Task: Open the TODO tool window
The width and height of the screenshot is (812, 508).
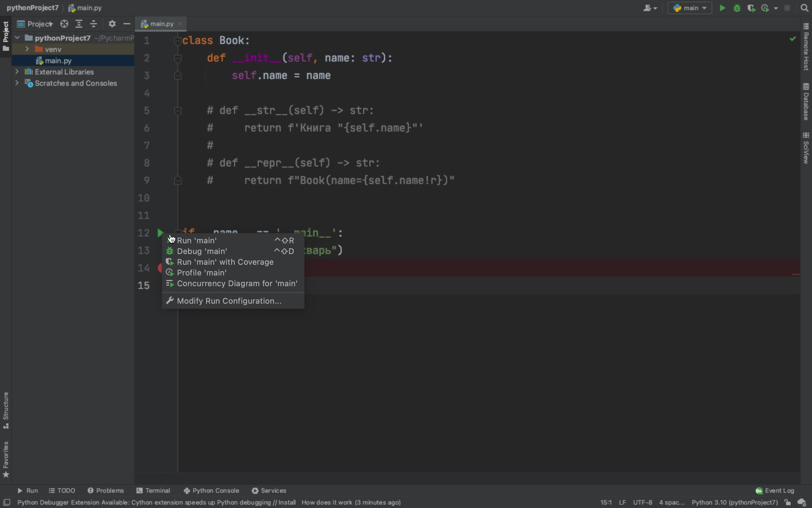Action: point(62,491)
